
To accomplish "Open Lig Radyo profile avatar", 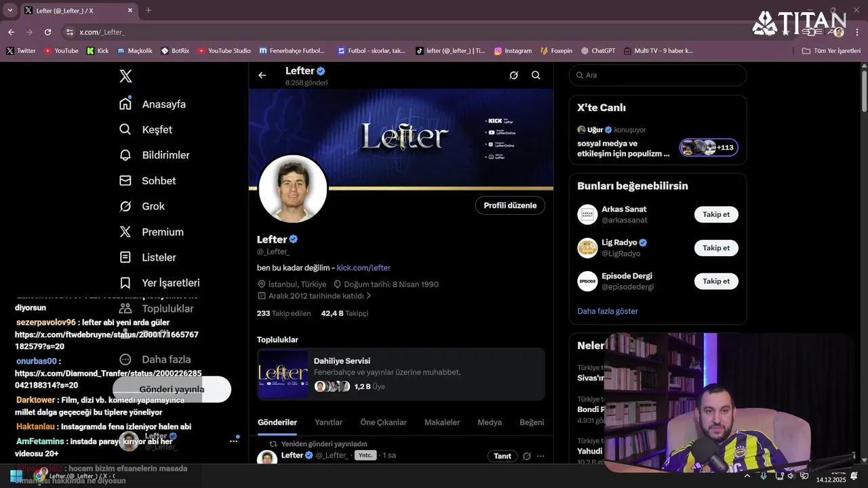I will point(587,247).
